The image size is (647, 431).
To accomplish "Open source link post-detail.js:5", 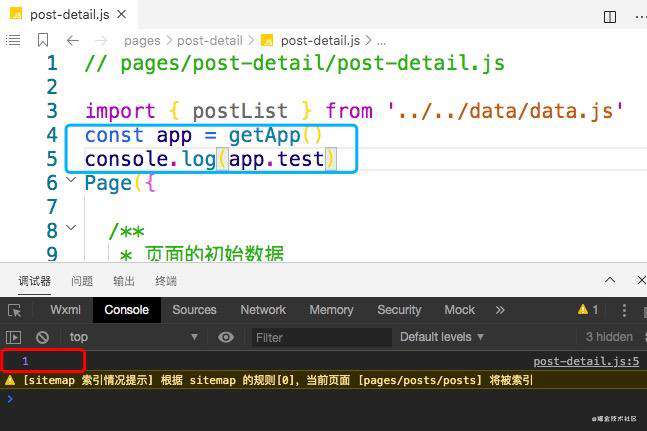I will pos(586,361).
